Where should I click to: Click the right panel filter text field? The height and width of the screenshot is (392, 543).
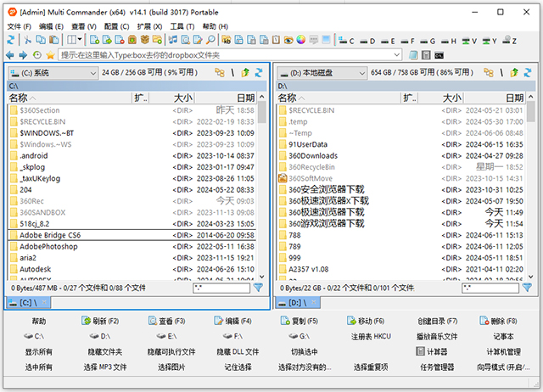(490, 288)
